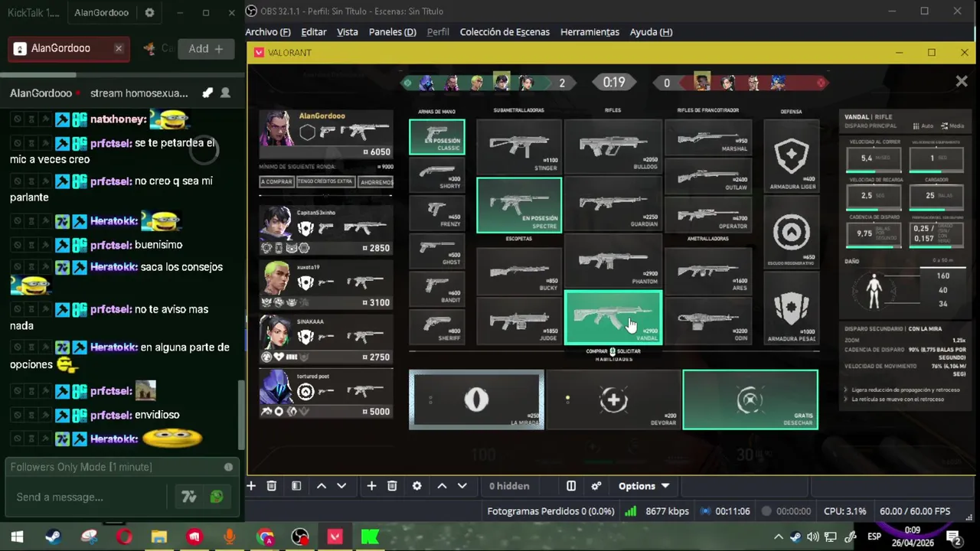Open the 7TV emote button
This screenshot has width=980, height=551.
tap(189, 497)
